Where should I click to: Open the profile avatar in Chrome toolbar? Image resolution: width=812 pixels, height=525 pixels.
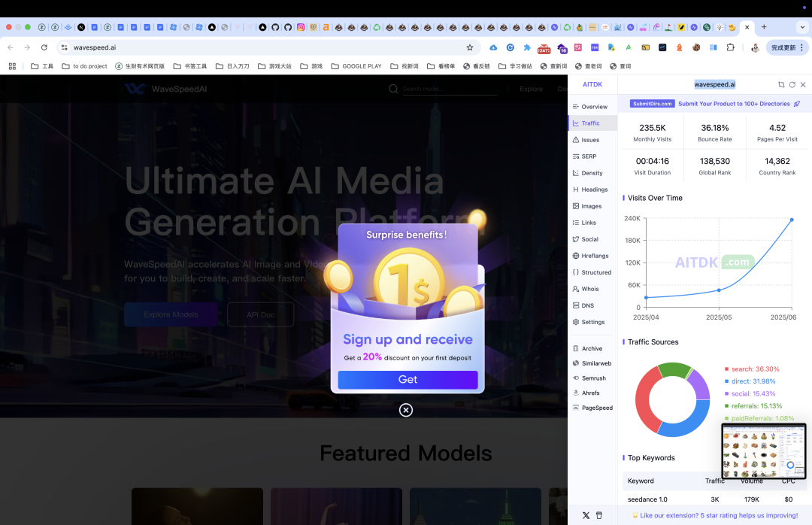pos(755,47)
